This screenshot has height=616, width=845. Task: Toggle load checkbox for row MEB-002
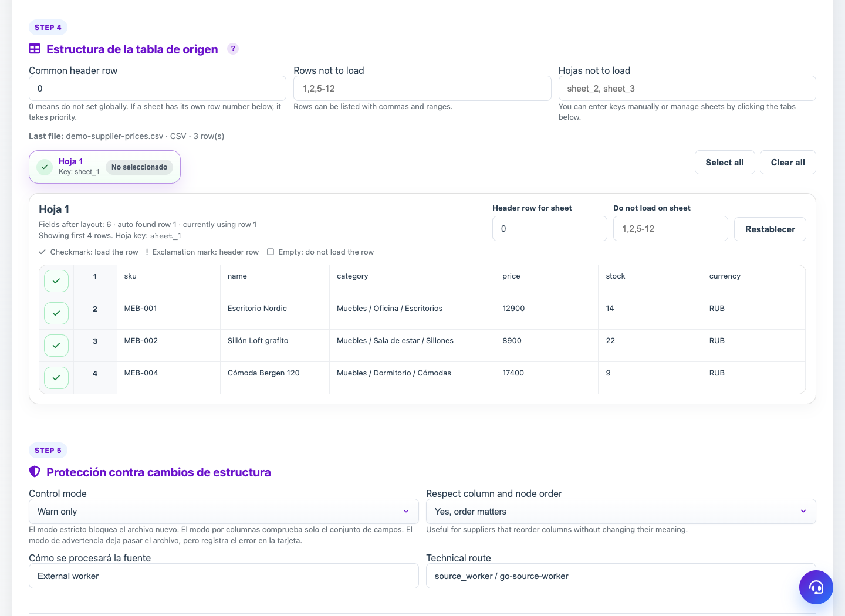pos(56,346)
